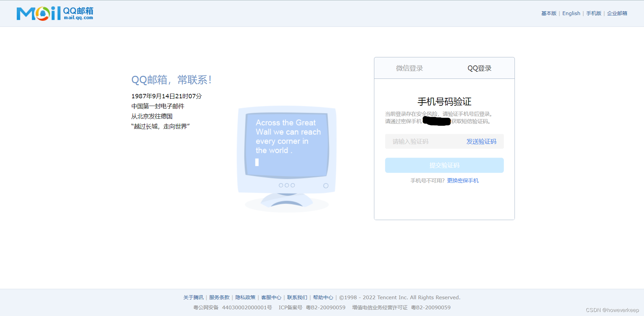This screenshot has height=316, width=644.
Task: Click the 提交验证码 submit button
Action: [x=444, y=165]
